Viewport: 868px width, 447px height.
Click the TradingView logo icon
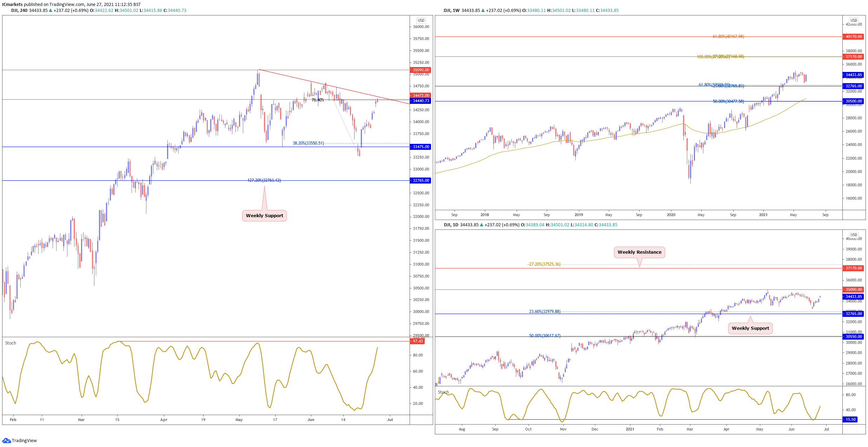coord(6,440)
